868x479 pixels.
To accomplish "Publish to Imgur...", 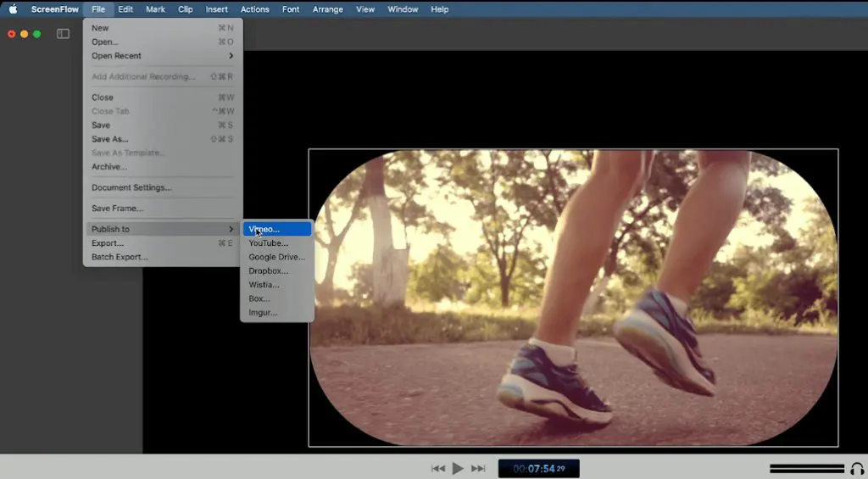I will [x=277, y=312].
